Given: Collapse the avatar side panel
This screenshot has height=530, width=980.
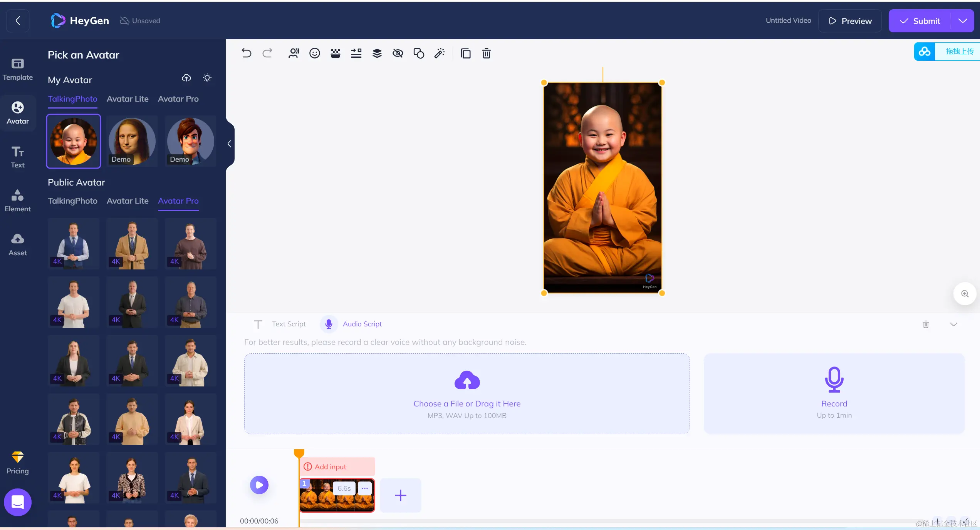Looking at the screenshot, I should (x=229, y=144).
